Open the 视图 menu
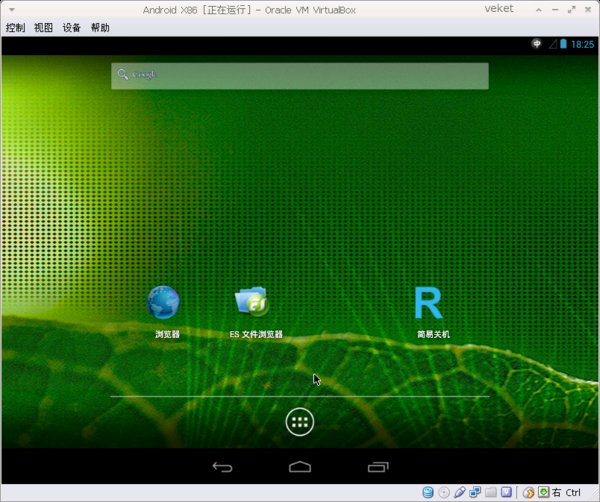Screen dimensions: 600x502 tap(43, 28)
